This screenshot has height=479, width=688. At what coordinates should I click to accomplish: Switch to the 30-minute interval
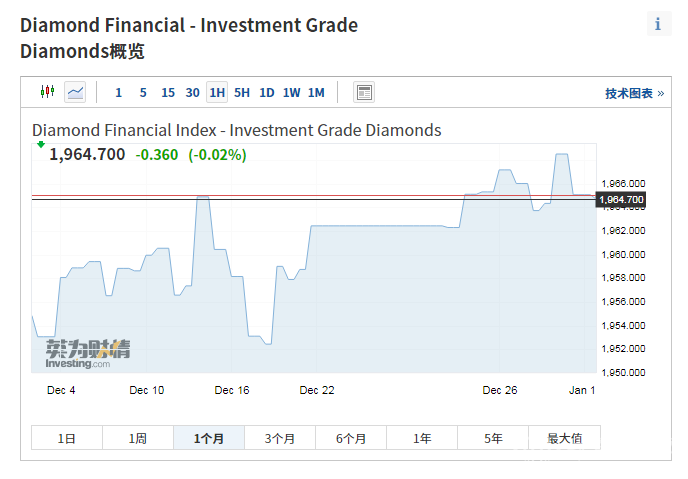(x=192, y=93)
